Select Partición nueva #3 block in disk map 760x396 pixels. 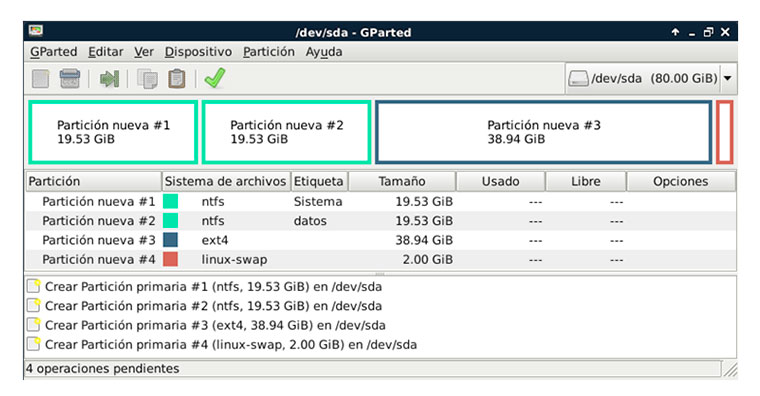click(544, 132)
